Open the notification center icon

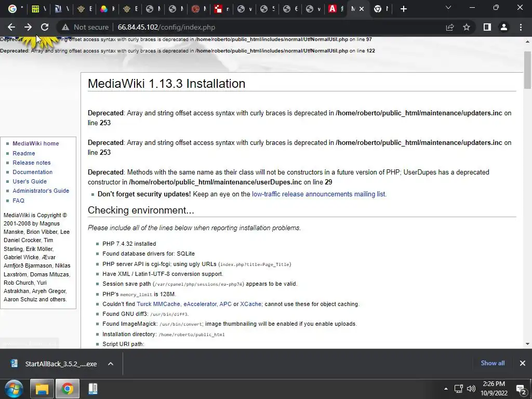click(x=521, y=389)
